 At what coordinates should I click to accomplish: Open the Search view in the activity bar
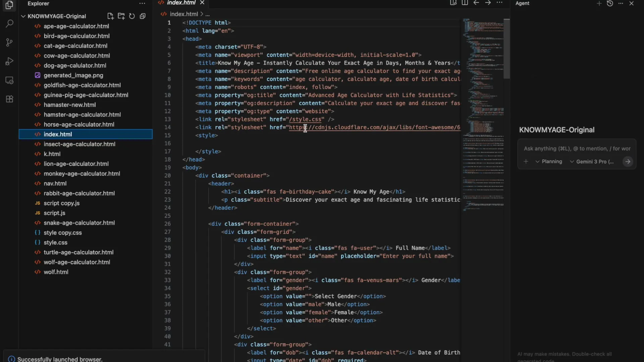coord(9,23)
